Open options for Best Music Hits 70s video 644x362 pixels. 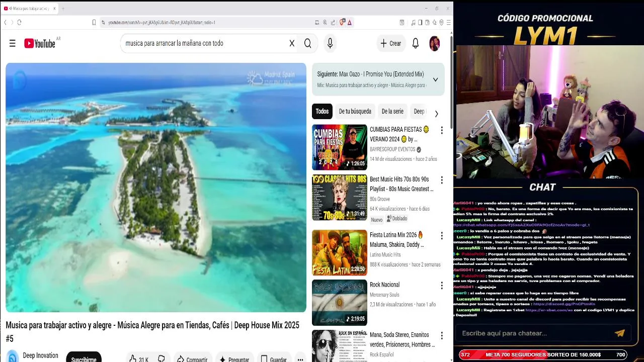tap(442, 180)
